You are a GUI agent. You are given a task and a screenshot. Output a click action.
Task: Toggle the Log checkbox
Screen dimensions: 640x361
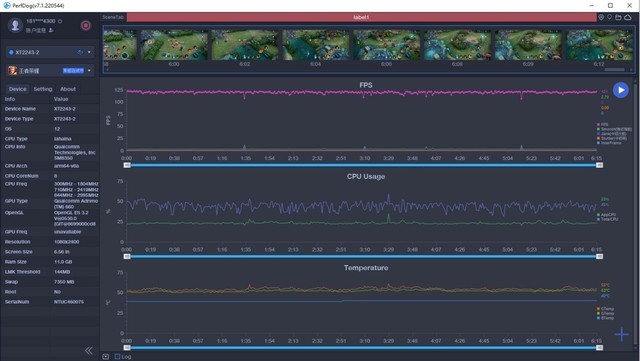click(118, 357)
